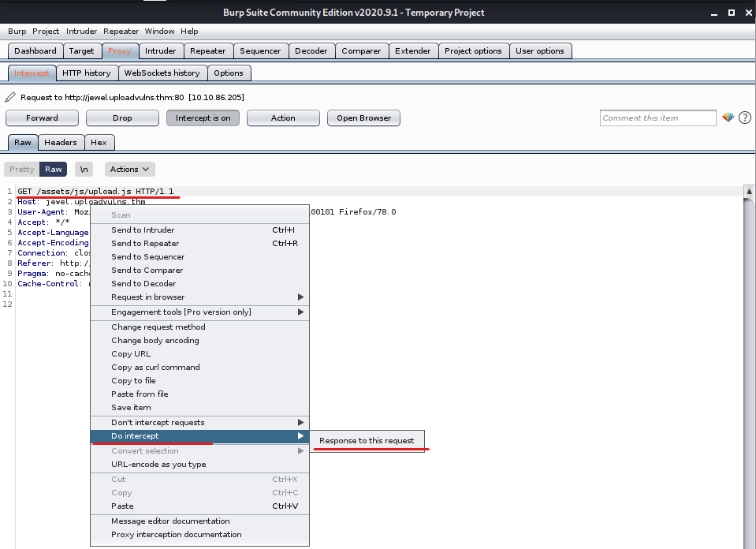Choose Copy URL from context menu
Image resolution: width=756 pixels, height=549 pixels.
pyautogui.click(x=199, y=353)
